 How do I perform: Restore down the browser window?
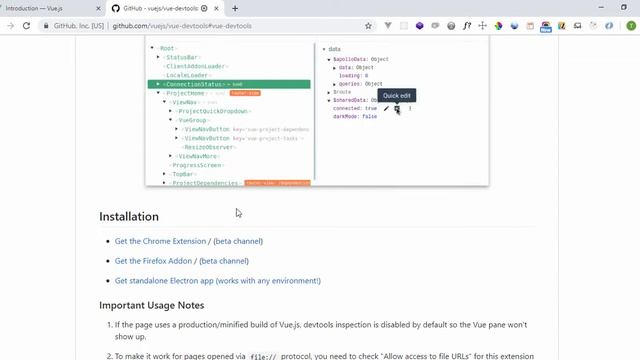[624, 7]
